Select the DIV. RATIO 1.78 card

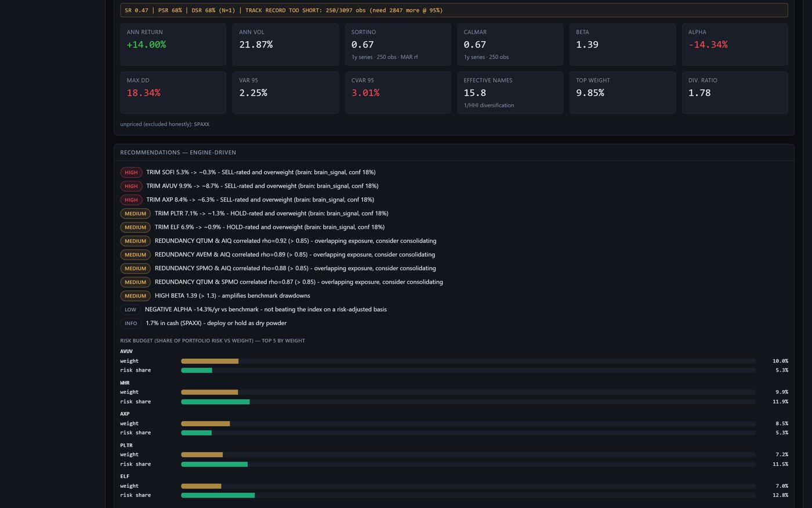(735, 92)
